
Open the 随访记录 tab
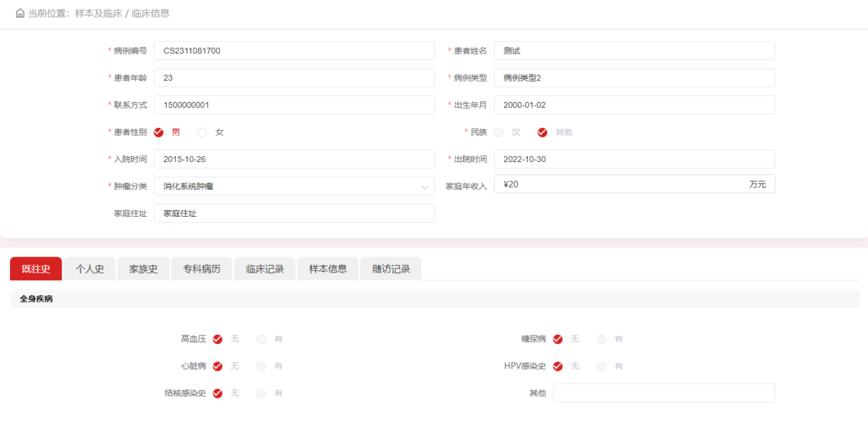[391, 269]
